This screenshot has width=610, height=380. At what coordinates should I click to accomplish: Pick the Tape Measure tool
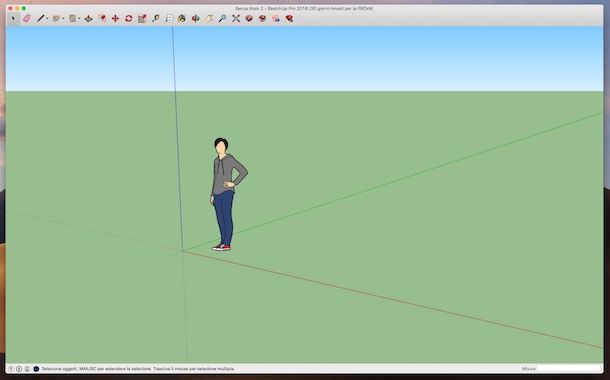click(156, 18)
